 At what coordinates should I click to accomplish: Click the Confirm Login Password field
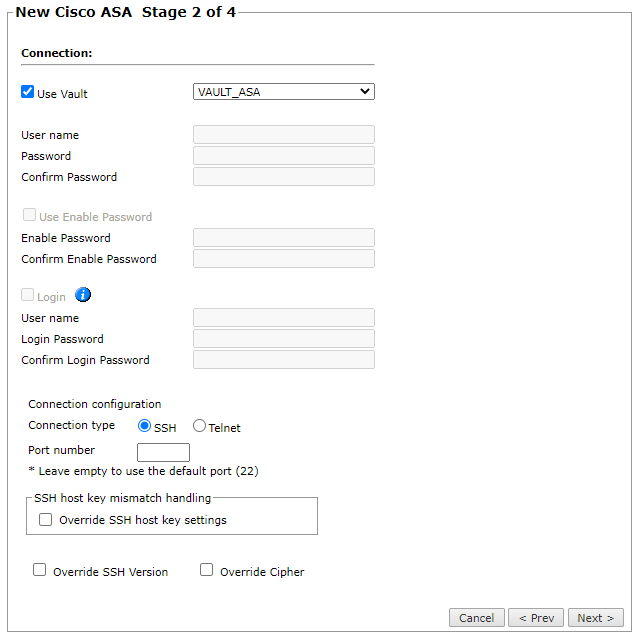click(284, 360)
